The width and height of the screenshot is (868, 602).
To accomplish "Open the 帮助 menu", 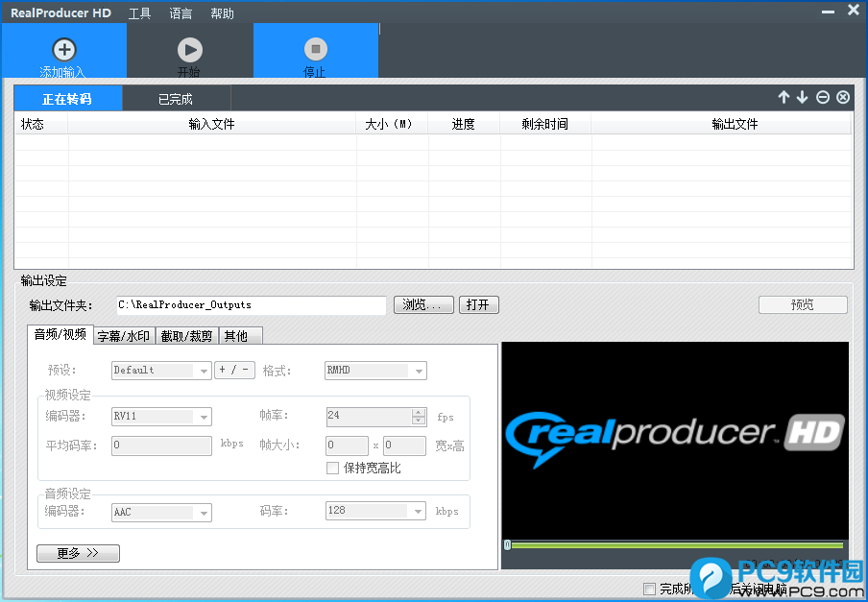I will [x=222, y=13].
